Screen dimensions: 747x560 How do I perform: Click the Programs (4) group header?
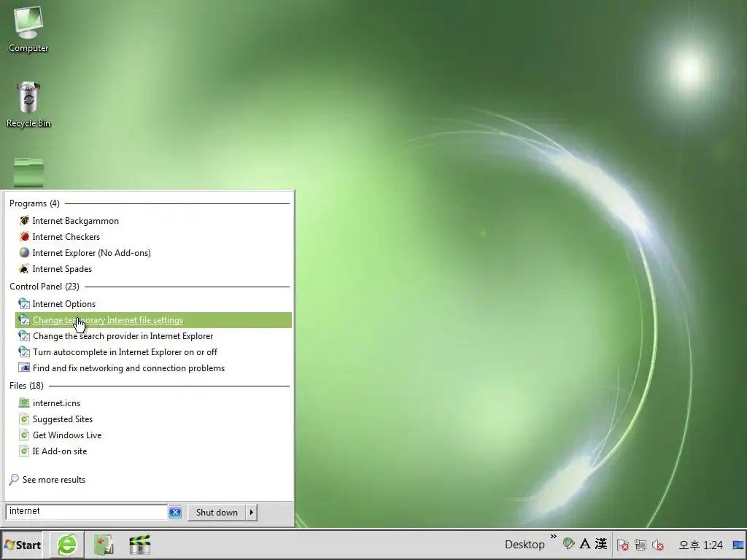coord(34,203)
